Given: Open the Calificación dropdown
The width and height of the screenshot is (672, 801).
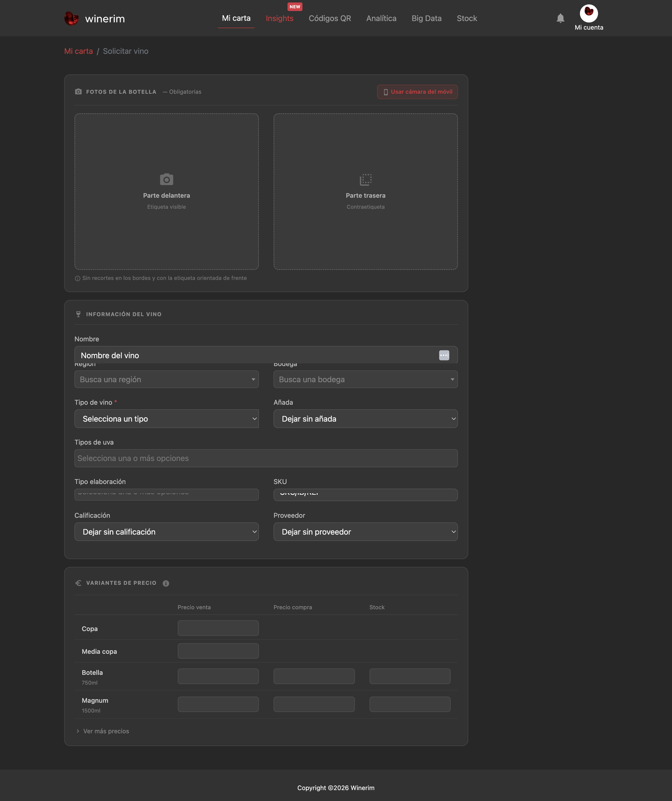Looking at the screenshot, I should 167,532.
